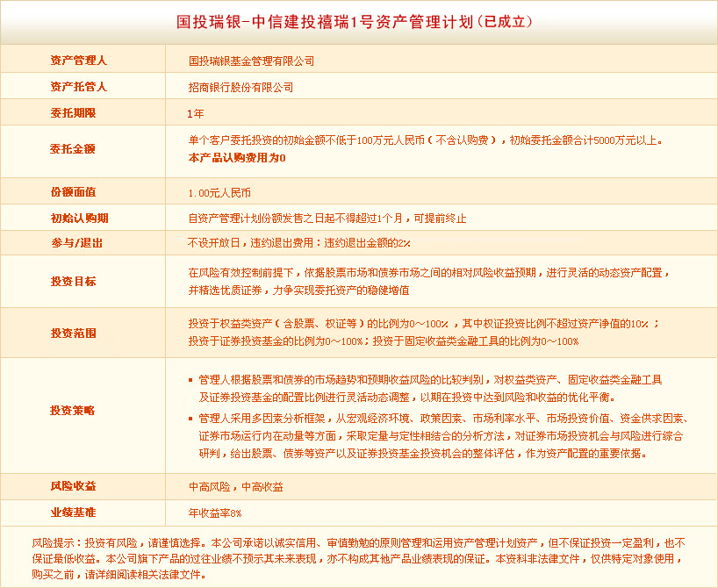Select the 份额面值 row label
718x588 pixels.
(73, 191)
